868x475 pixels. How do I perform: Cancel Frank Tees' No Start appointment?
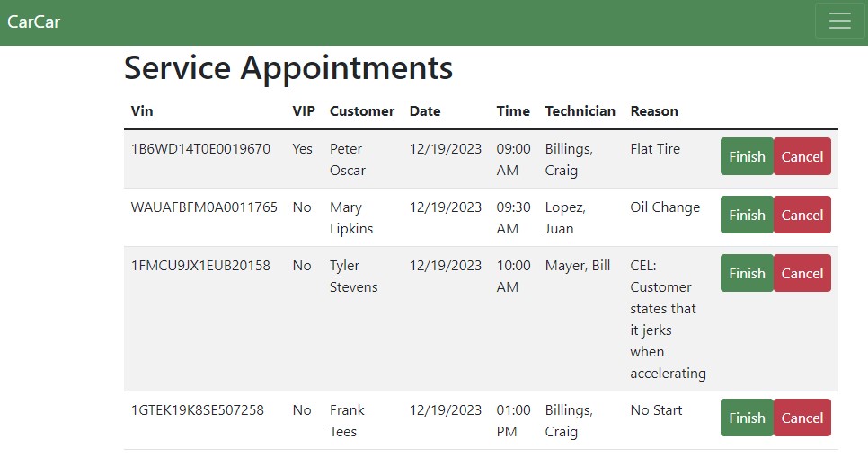tap(802, 418)
